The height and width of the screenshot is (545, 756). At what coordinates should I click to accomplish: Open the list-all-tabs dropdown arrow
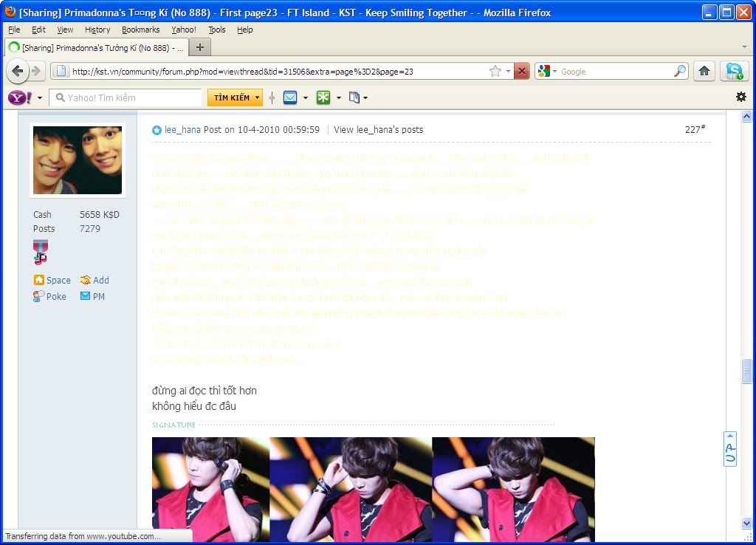(x=744, y=47)
